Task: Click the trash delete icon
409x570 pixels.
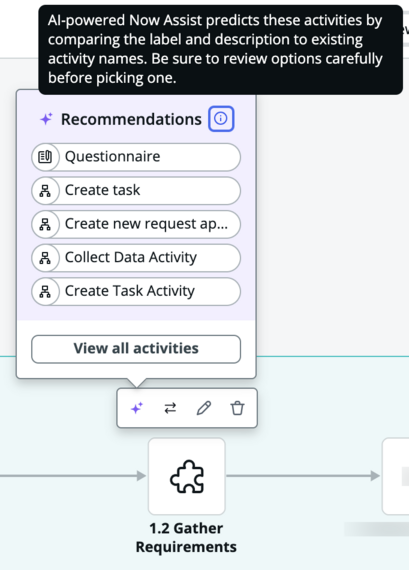Action: click(237, 408)
